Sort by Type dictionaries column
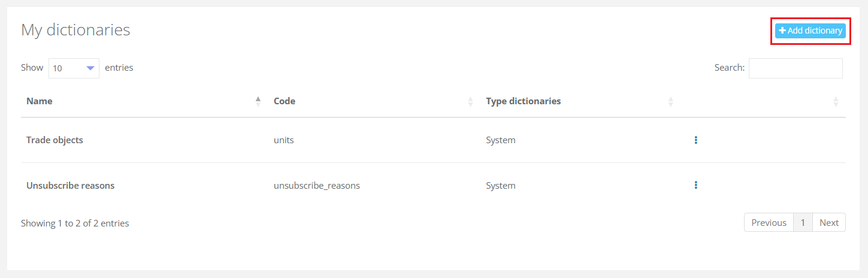Screen dimensions: 868x278 [x=671, y=101]
